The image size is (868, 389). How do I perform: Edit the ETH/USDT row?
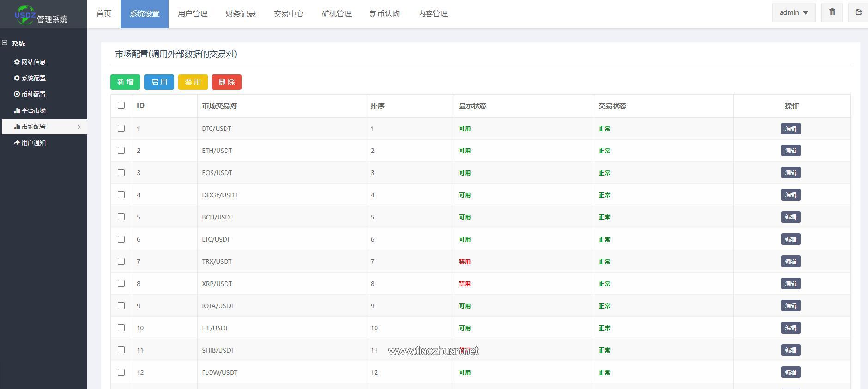click(790, 151)
